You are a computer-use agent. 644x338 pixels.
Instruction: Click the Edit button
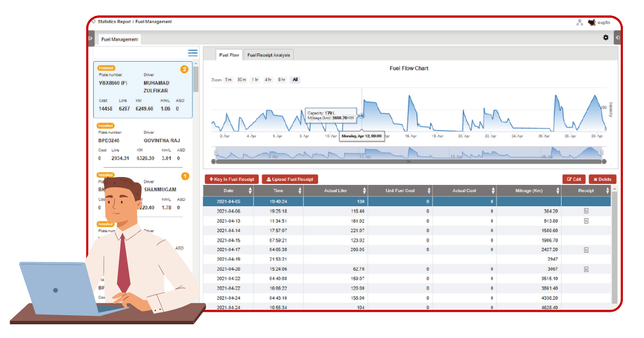[x=574, y=179]
